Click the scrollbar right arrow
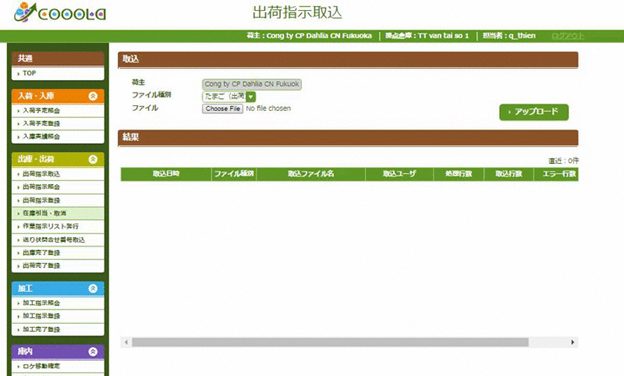 coord(573,342)
